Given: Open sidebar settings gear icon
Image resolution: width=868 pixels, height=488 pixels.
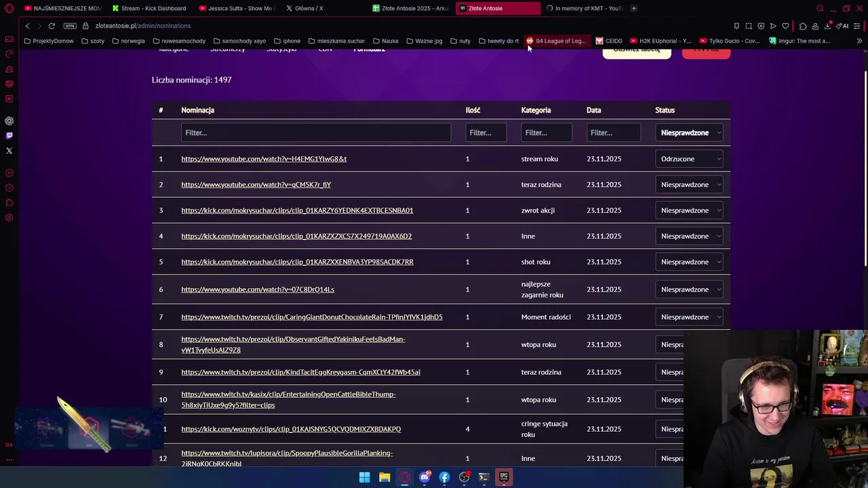Looking at the screenshot, I should click(9, 218).
